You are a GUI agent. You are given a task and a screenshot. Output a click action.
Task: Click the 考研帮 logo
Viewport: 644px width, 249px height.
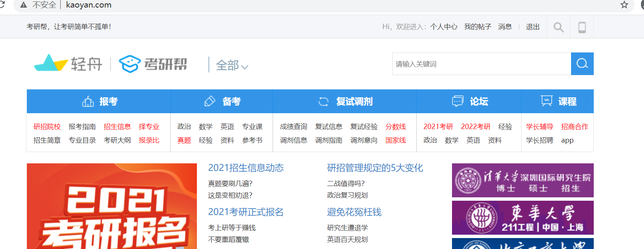click(x=153, y=64)
